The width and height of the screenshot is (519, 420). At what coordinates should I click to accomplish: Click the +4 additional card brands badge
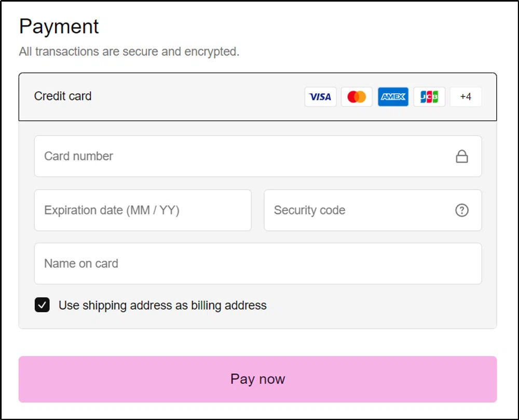click(x=466, y=96)
